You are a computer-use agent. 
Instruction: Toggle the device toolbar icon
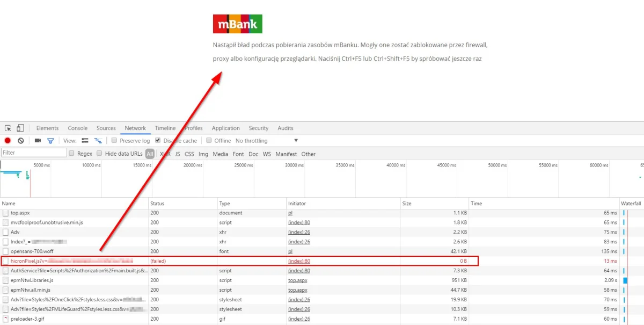pos(20,128)
